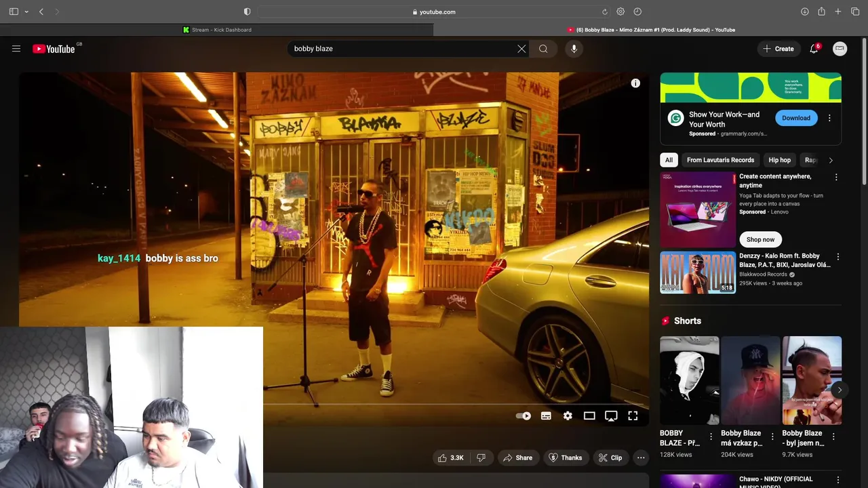
Task: Show Safari downloads
Action: (x=805, y=12)
